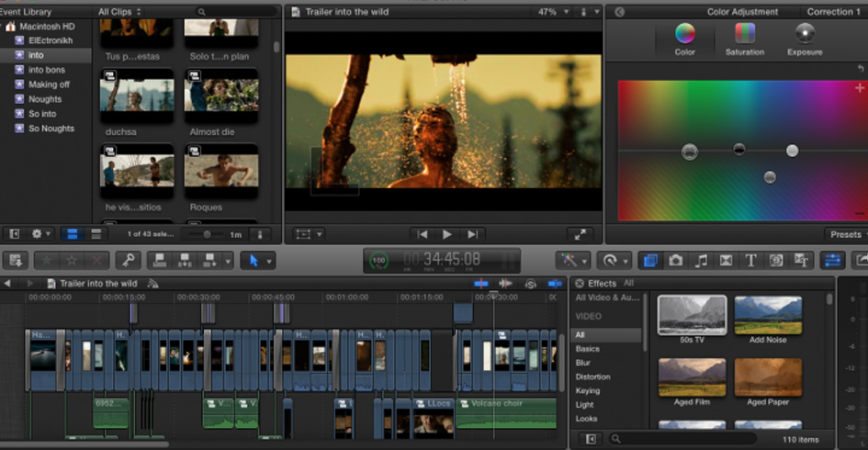The image size is (868, 450).
Task: Open edit mode dropdown arrow beside Append
Action: pyautogui.click(x=228, y=261)
